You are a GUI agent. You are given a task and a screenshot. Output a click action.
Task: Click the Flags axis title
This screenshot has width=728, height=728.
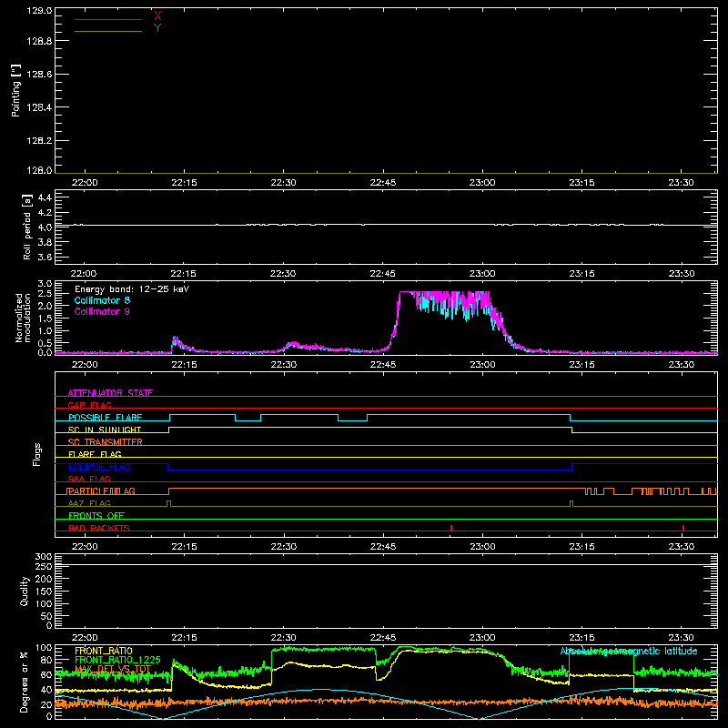(36, 454)
